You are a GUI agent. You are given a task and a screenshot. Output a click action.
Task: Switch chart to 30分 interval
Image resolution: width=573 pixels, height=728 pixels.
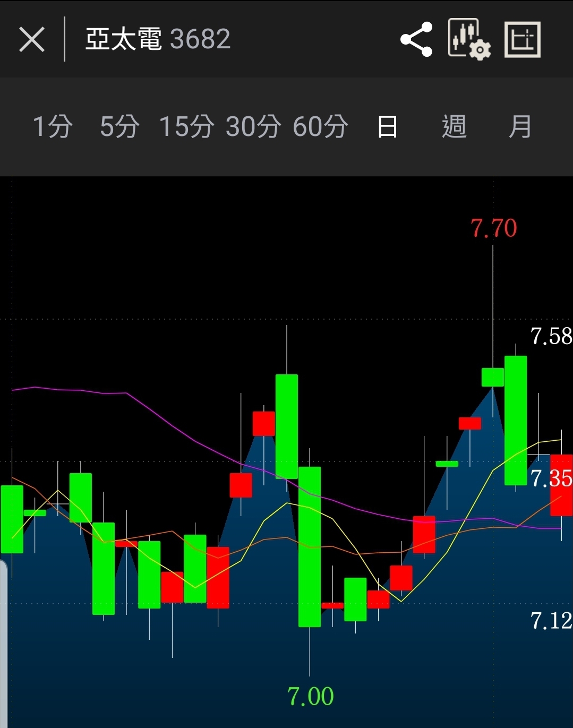(253, 127)
